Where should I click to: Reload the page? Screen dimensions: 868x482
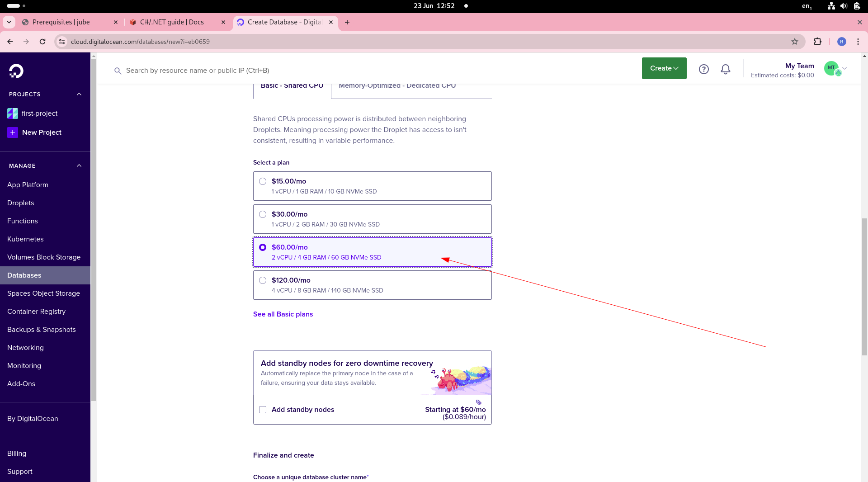tap(42, 42)
